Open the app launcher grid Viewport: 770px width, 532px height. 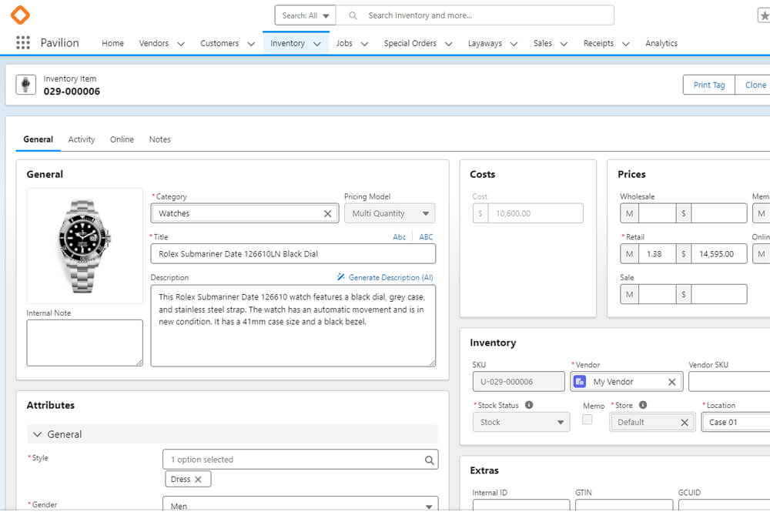coord(22,43)
